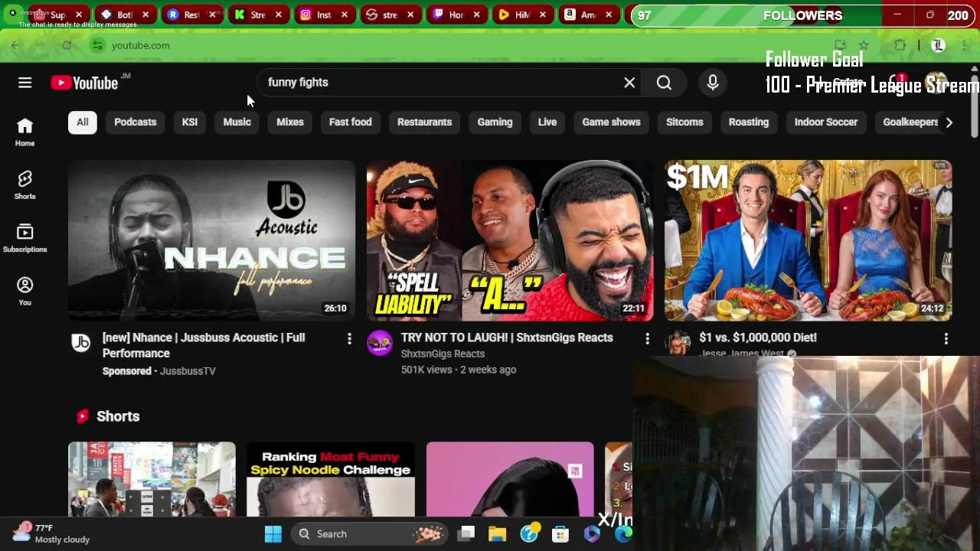Open '[new] Nhance | Jussbuss Acoustic' title link
This screenshot has height=551, width=980.
tap(204, 345)
